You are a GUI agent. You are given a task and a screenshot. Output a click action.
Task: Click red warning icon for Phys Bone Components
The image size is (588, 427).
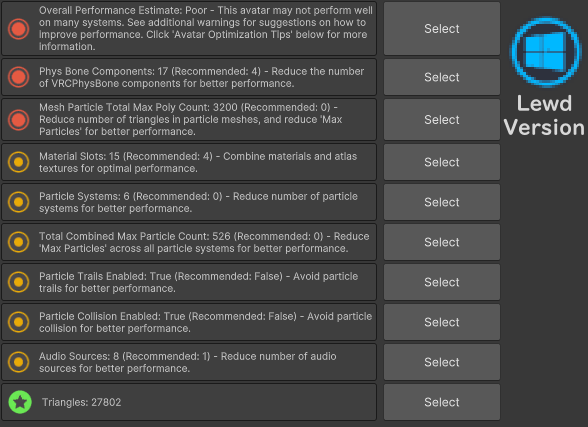click(19, 77)
